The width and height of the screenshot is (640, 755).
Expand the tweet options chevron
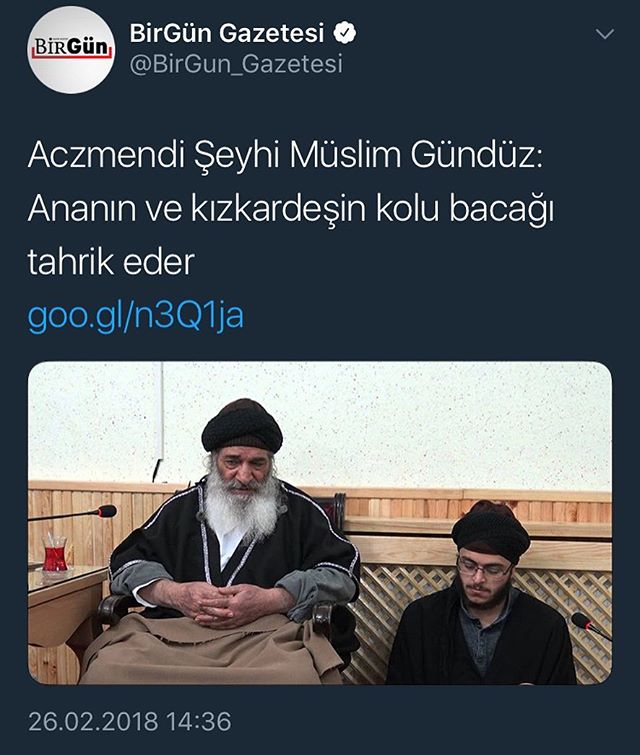[x=605, y=34]
